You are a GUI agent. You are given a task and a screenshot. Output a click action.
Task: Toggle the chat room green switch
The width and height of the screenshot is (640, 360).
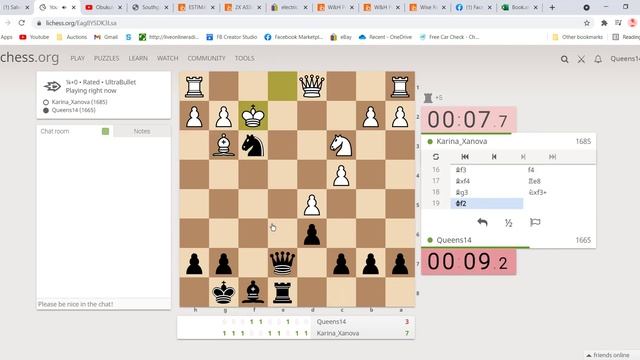pos(105,131)
